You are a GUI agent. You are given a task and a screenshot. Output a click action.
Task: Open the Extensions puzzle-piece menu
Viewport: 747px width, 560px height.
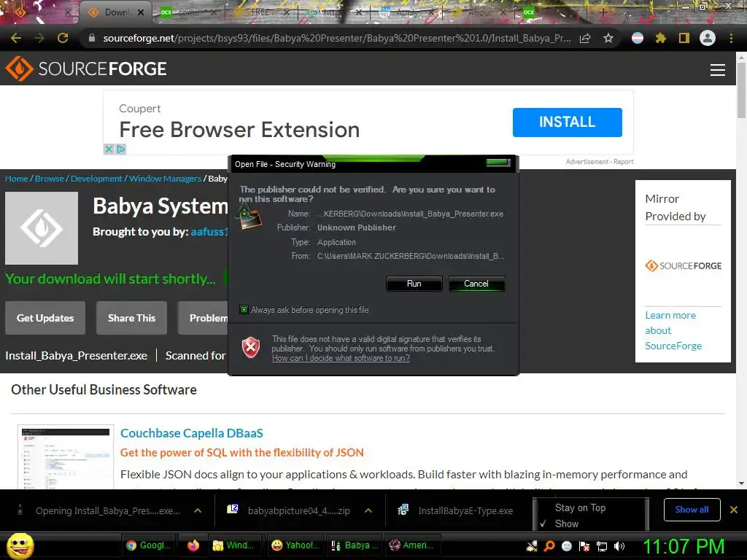tap(660, 38)
